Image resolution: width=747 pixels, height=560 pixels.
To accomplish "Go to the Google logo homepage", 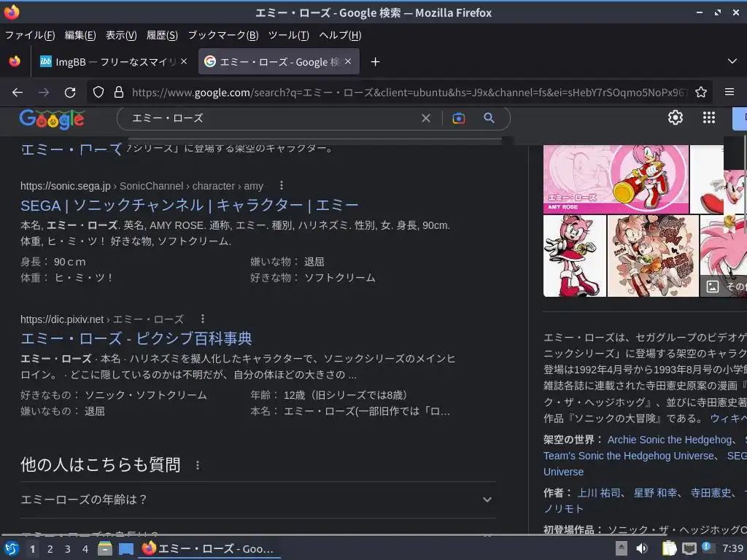I will pyautogui.click(x=52, y=119).
